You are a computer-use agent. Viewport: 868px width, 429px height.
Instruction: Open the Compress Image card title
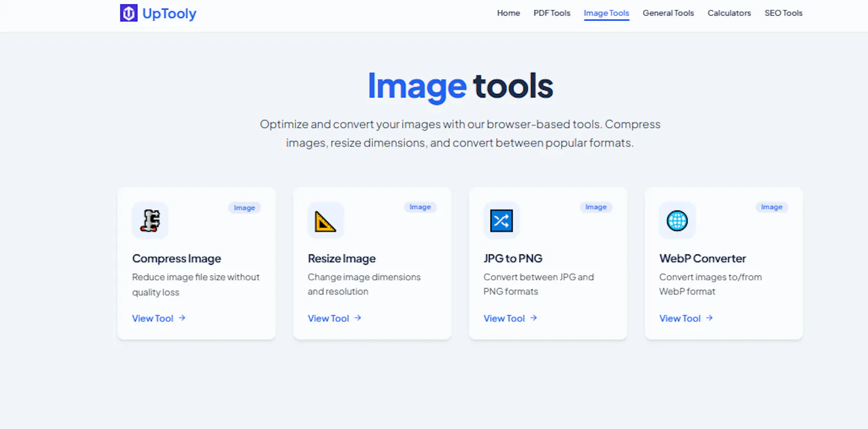tap(177, 259)
